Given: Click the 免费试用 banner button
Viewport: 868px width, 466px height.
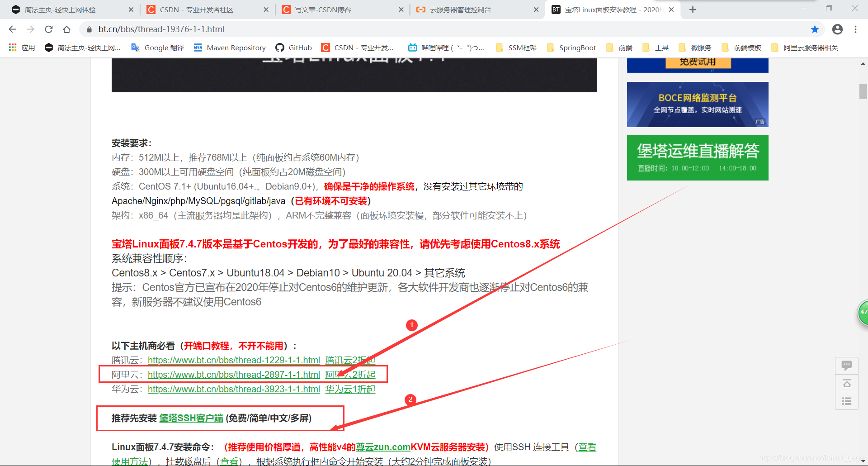Looking at the screenshot, I should pos(698,62).
